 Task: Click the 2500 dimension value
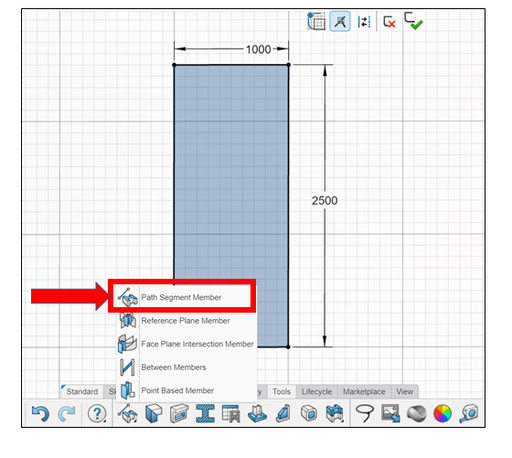tap(325, 201)
